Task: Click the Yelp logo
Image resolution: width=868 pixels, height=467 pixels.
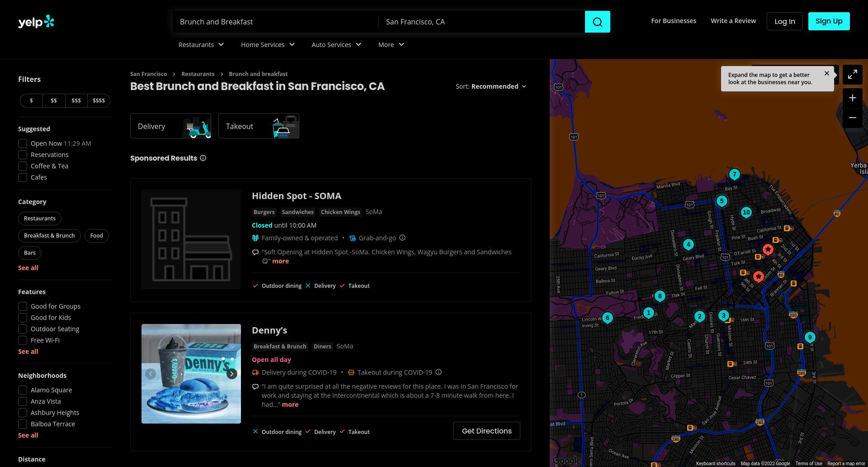Action: click(x=36, y=22)
